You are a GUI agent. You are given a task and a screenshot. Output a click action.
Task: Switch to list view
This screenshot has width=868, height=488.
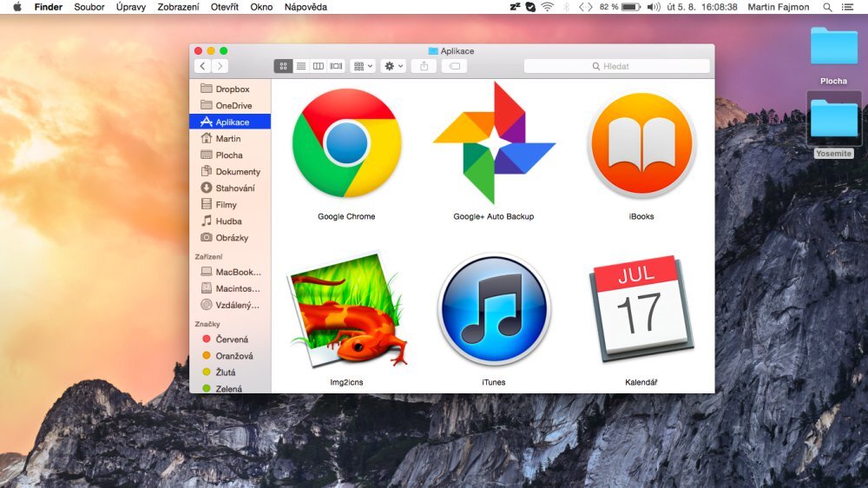(x=301, y=66)
